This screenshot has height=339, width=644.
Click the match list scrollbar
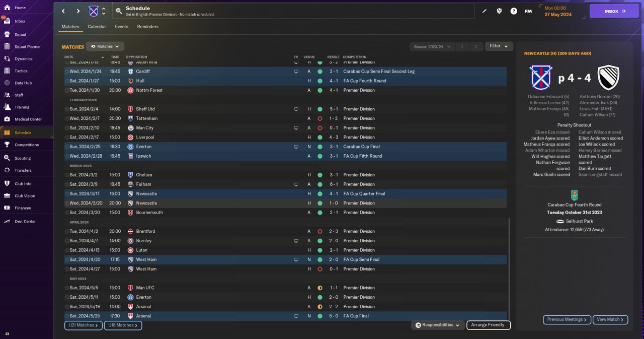[509, 268]
